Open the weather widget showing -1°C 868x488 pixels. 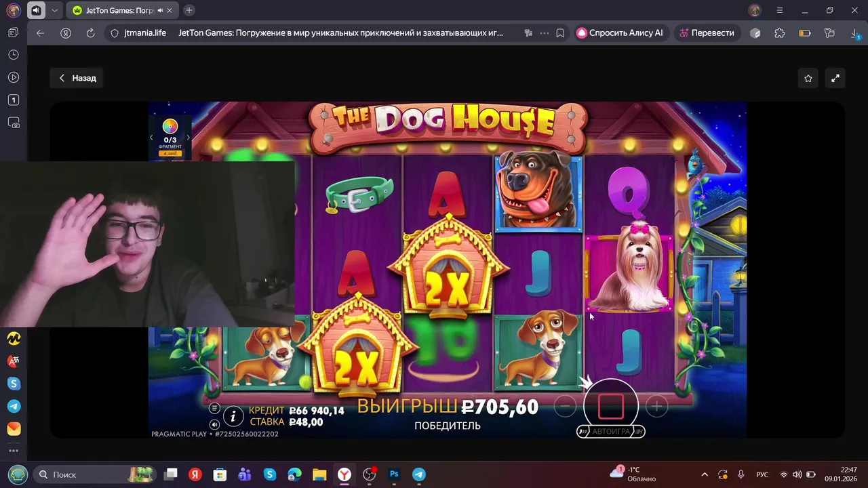[633, 474]
